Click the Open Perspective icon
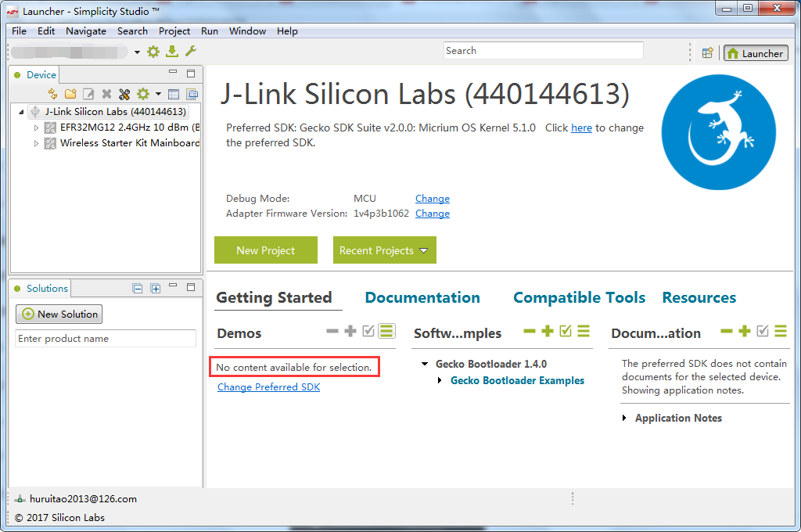 pos(707,53)
